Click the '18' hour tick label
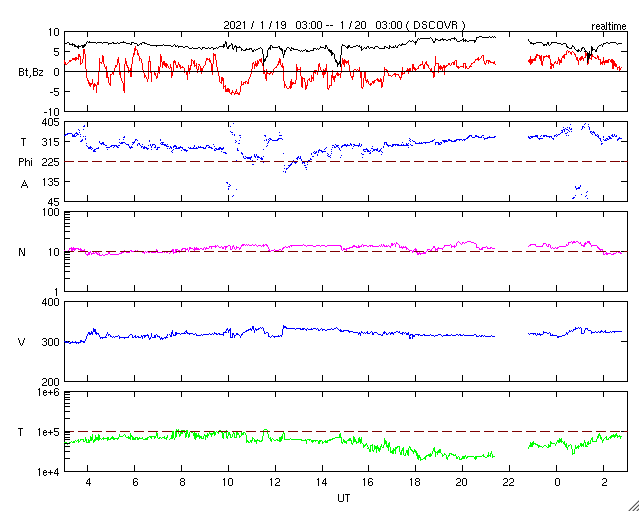The width and height of the screenshot is (640, 512). 415,483
